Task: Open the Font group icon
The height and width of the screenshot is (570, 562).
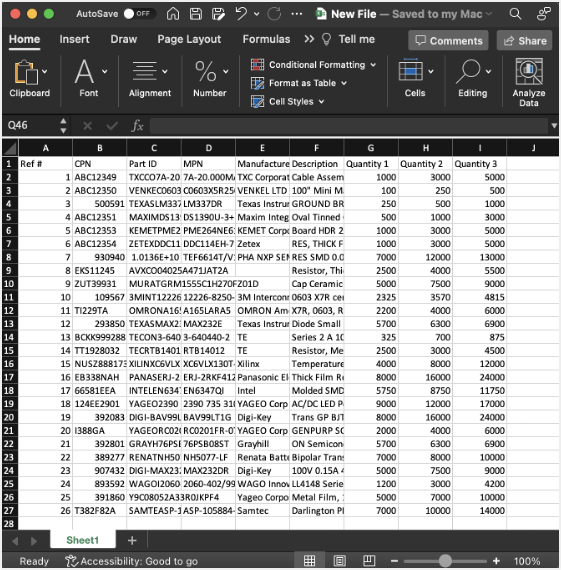Action: (x=84, y=72)
